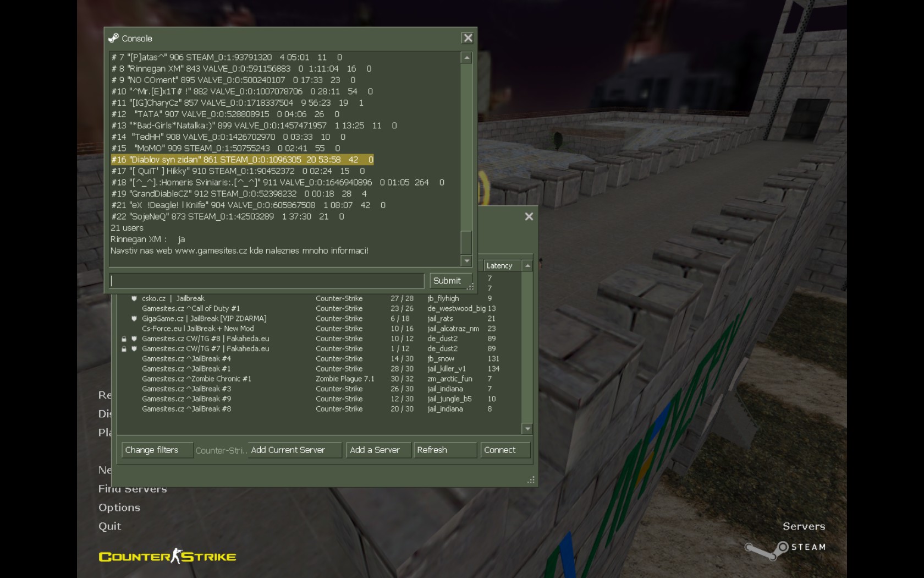
Task: Open Find Servers from main menu
Action: 133,489
